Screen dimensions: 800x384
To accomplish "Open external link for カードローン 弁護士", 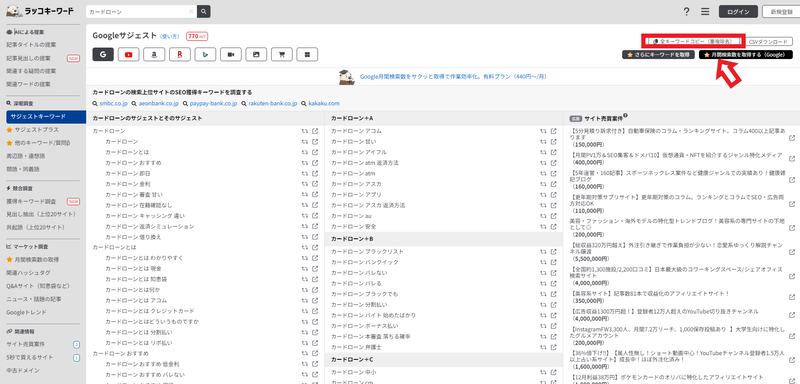I will [x=554, y=347].
